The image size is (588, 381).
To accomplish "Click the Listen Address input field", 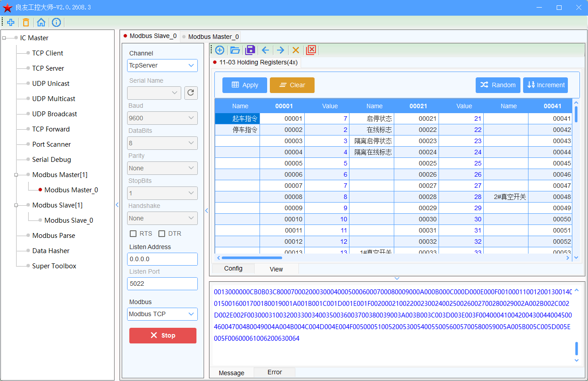I will click(162, 259).
